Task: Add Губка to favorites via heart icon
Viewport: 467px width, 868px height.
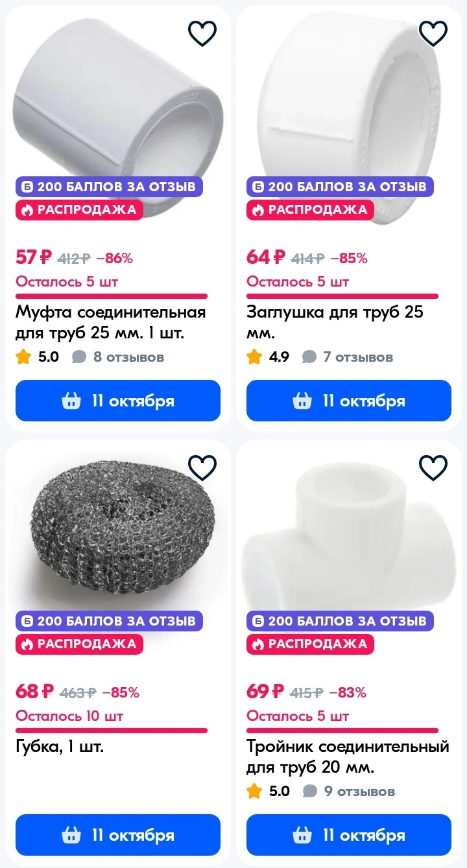Action: pos(202,467)
